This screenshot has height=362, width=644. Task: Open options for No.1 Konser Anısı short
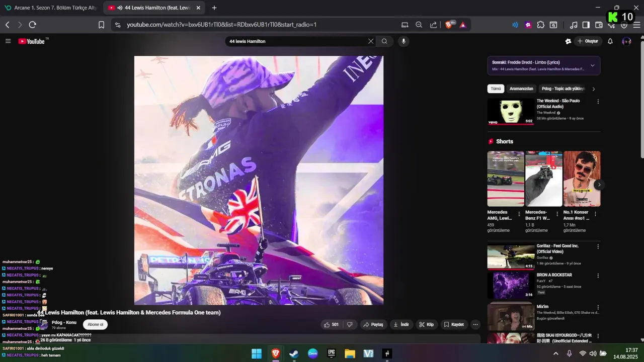(x=595, y=214)
